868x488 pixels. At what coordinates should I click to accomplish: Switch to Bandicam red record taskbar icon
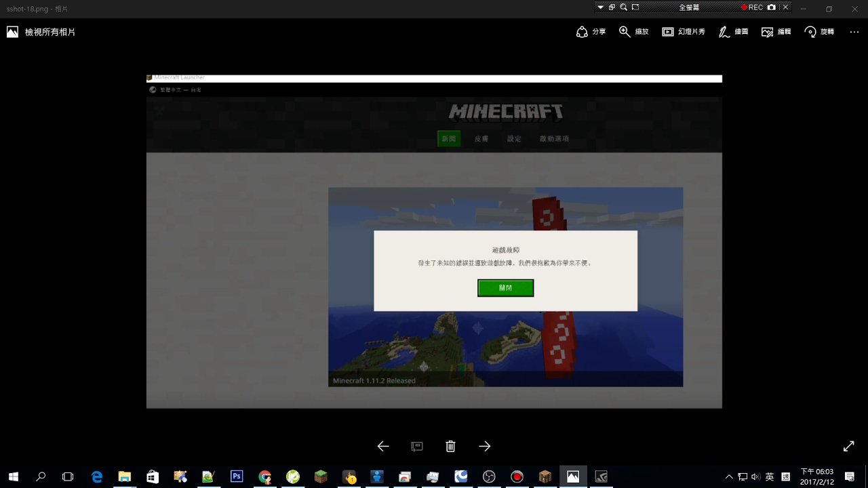tap(517, 476)
